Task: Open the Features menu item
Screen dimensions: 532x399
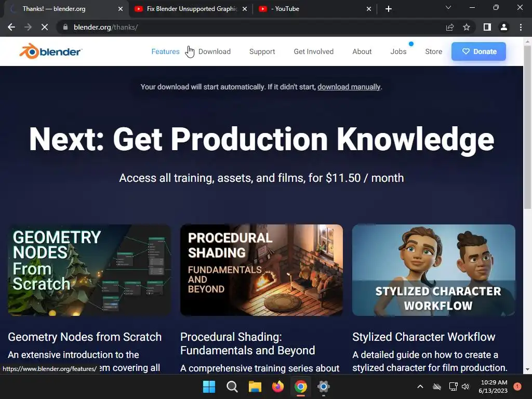Action: [165, 51]
